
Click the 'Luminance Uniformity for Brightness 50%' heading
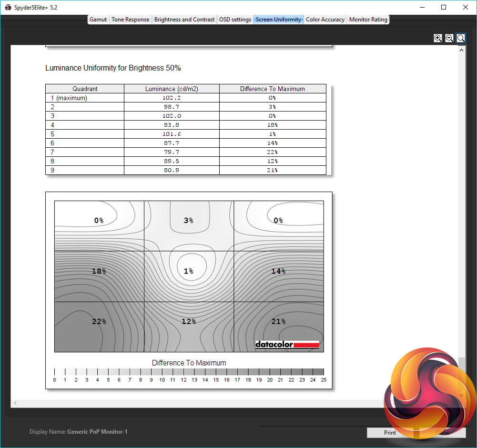113,68
